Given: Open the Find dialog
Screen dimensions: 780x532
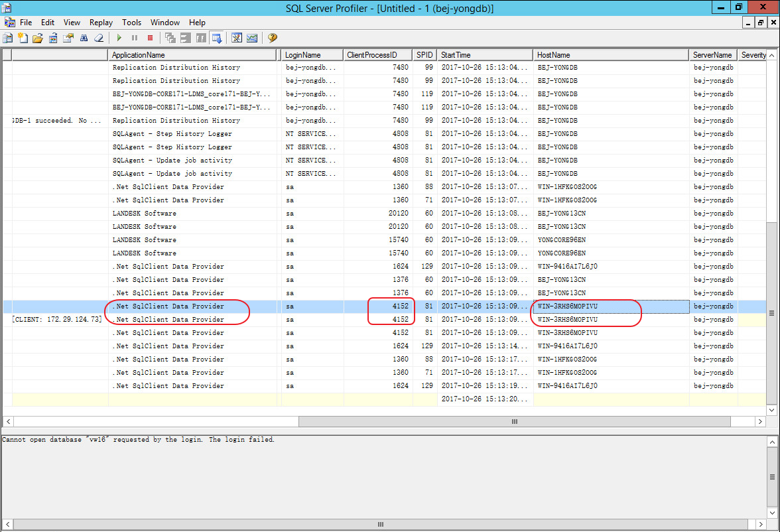Looking at the screenshot, I should [x=84, y=38].
